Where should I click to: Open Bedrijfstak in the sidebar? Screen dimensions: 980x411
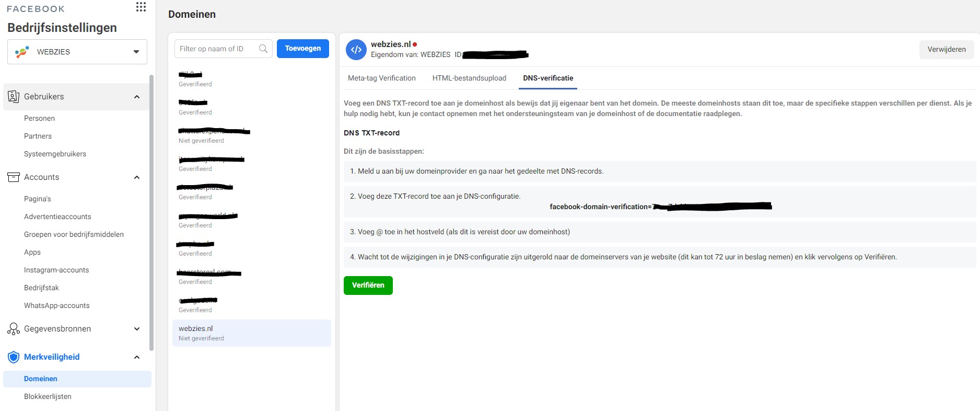tap(41, 288)
